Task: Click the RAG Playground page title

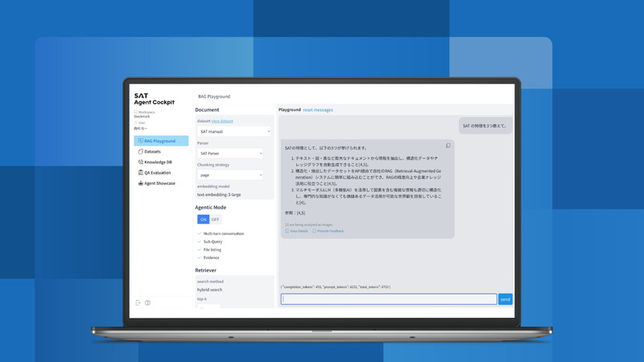Action: (x=214, y=97)
